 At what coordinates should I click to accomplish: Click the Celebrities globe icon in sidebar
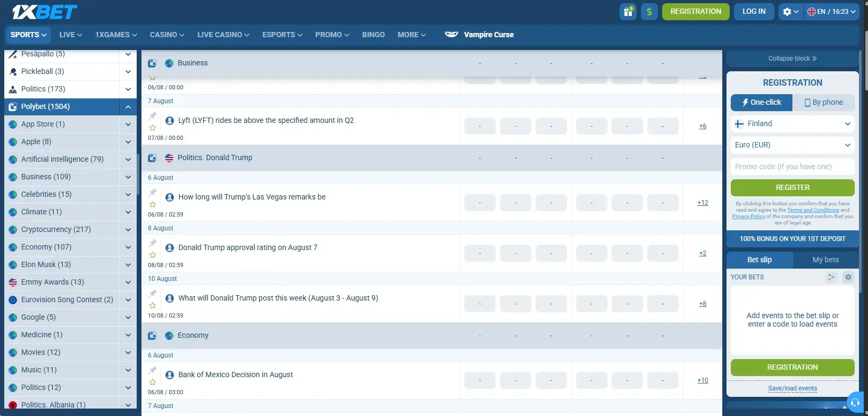(13, 195)
